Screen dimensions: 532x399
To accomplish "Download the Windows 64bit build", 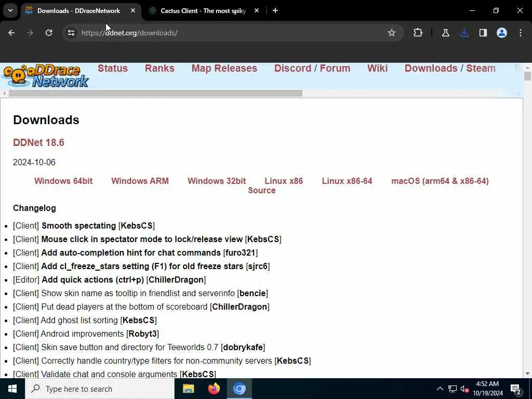I will 63,181.
